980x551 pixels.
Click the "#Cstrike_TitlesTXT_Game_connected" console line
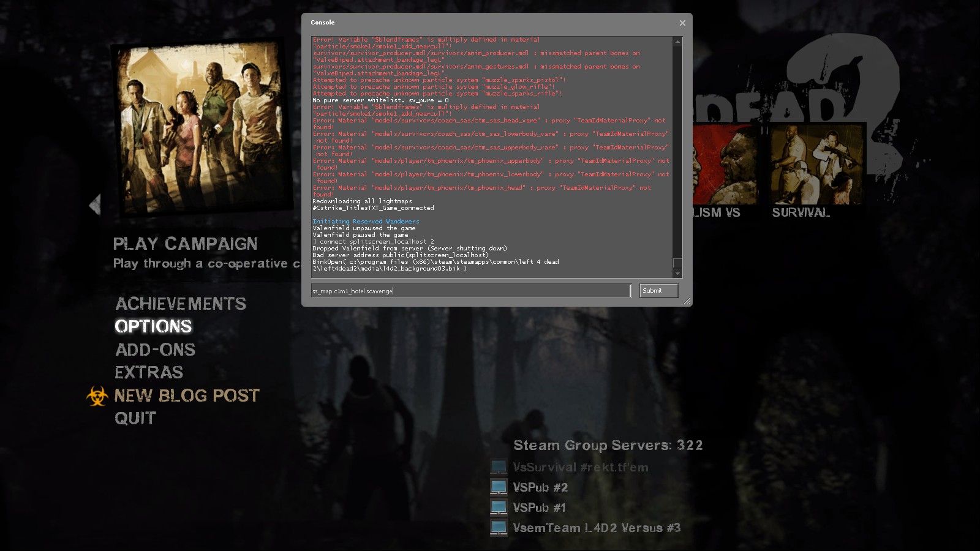pyautogui.click(x=373, y=208)
